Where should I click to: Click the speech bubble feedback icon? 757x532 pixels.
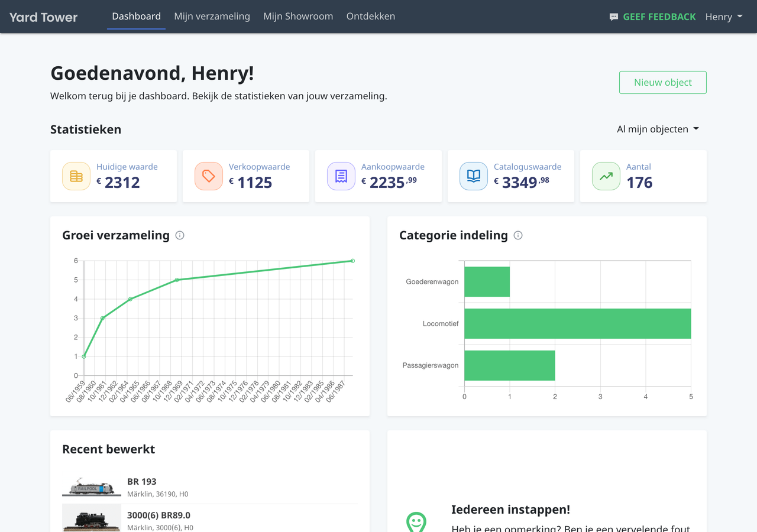click(614, 17)
